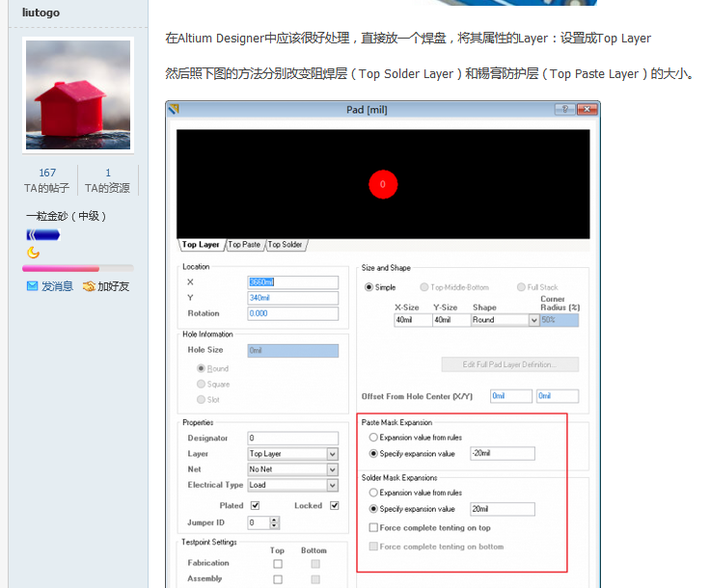Click the X location field
Screen dimensions: 710x588
[293, 282]
